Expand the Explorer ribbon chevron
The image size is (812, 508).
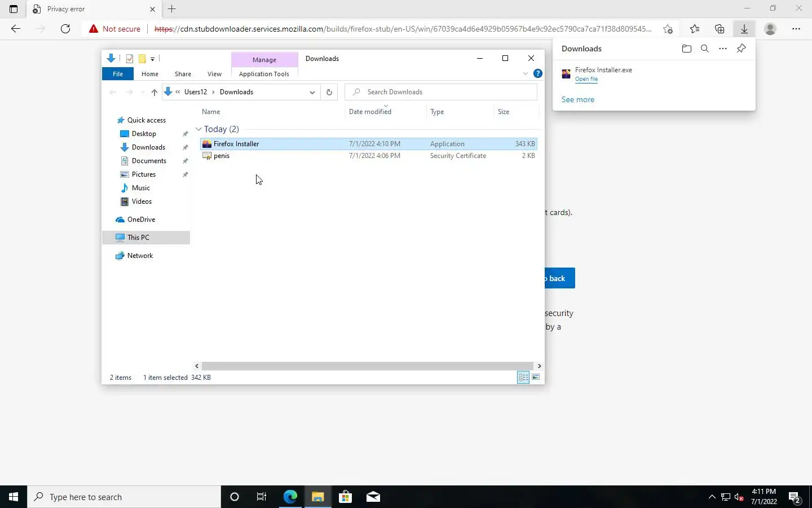point(526,73)
